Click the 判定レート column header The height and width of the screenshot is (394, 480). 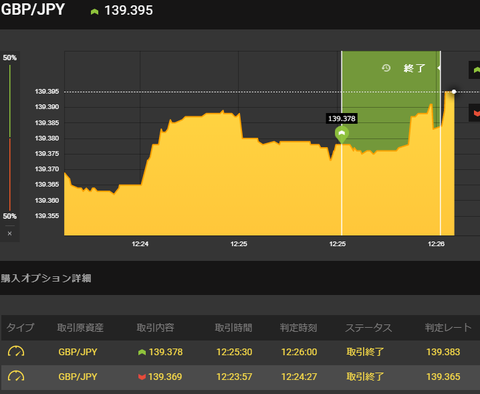(448, 328)
